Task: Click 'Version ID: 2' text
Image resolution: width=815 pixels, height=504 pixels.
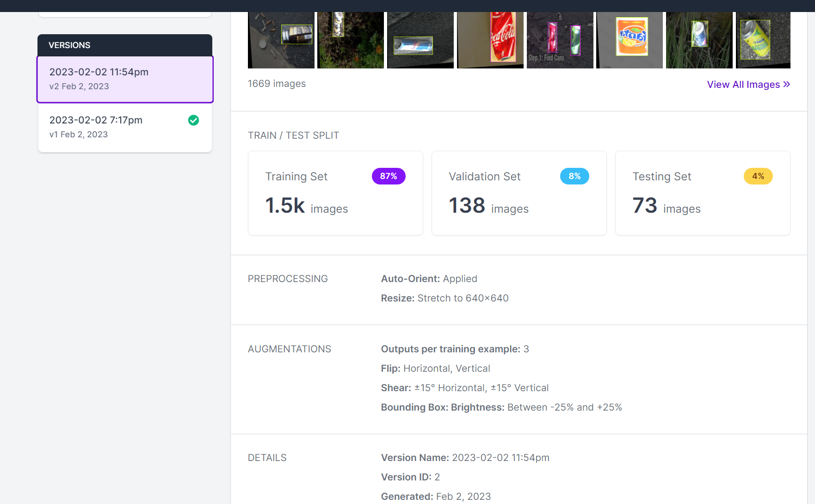Action: tap(410, 477)
